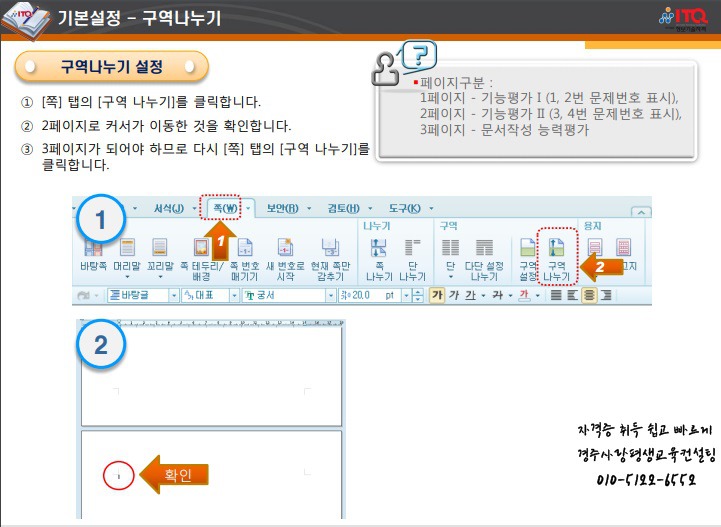Click the 구역 group label

click(x=448, y=226)
